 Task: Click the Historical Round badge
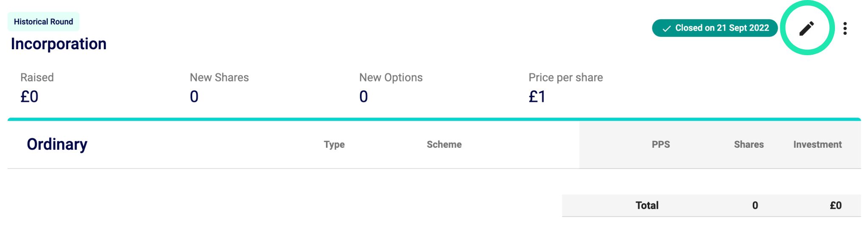click(x=43, y=22)
